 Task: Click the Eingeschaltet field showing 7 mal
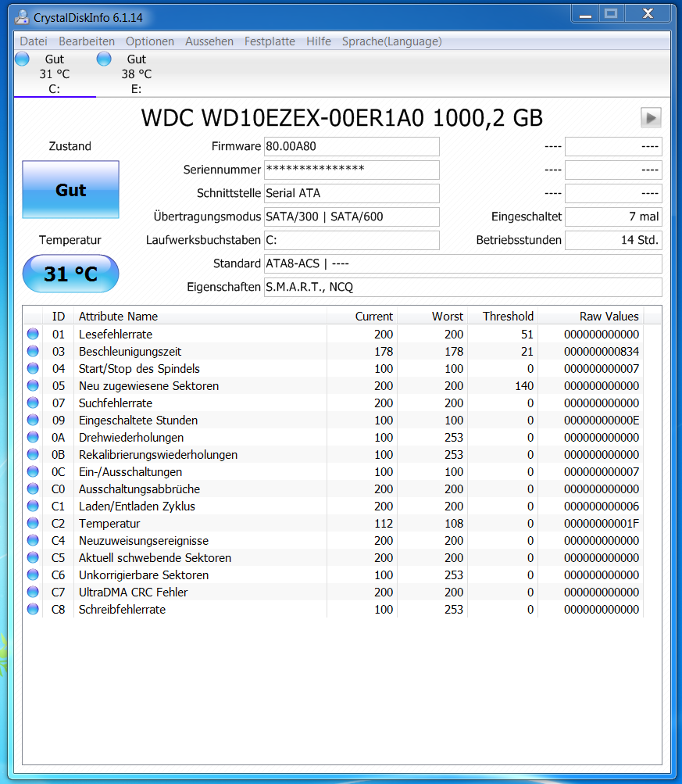613,217
